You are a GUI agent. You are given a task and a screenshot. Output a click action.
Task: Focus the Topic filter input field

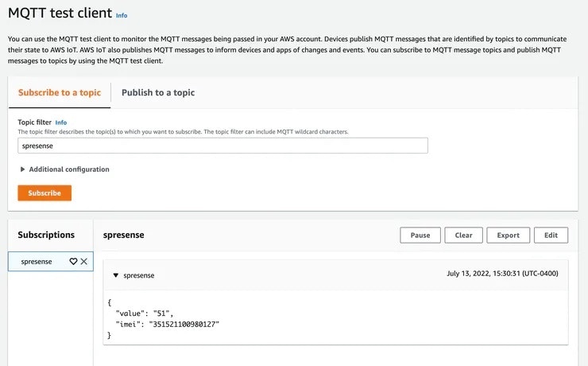coord(222,146)
